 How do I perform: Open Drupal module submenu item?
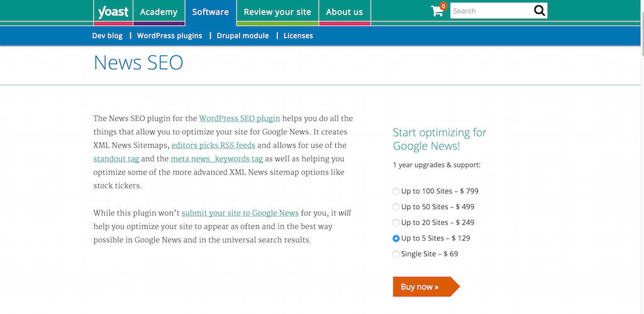(243, 36)
